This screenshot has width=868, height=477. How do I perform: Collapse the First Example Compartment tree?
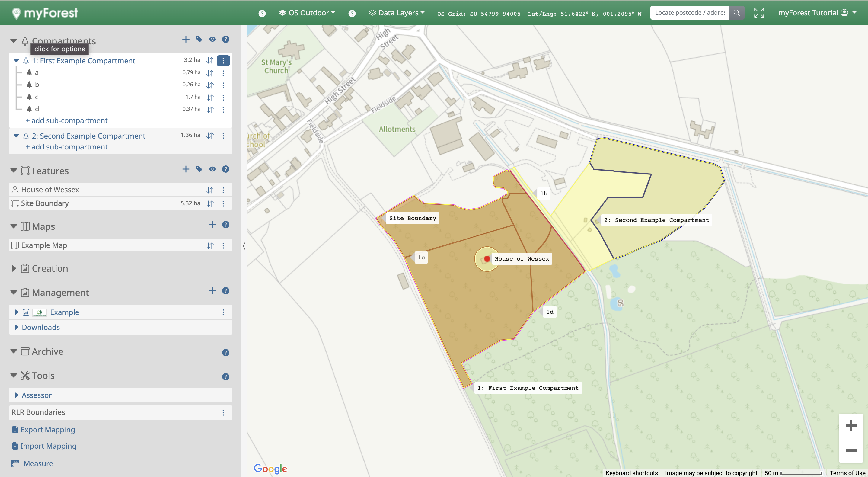pos(16,61)
